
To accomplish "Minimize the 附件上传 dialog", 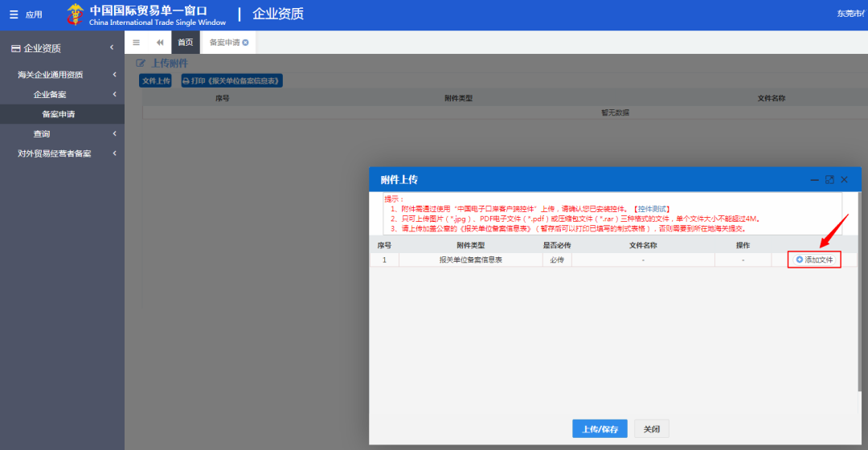I will click(815, 179).
